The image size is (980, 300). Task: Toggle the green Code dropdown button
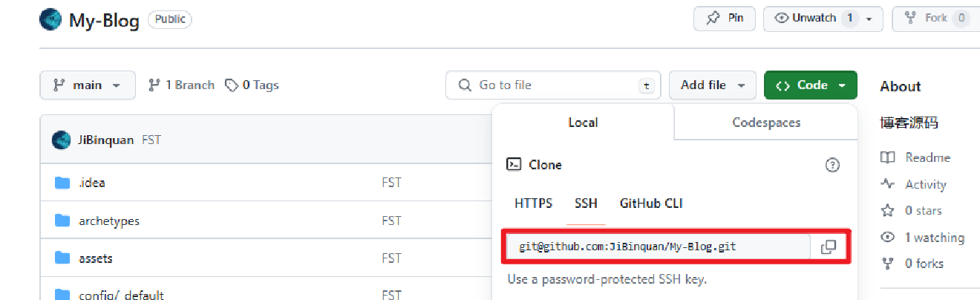pos(810,85)
